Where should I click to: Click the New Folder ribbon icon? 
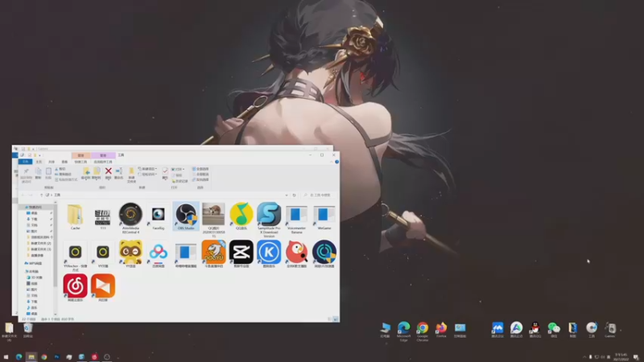[x=131, y=175]
